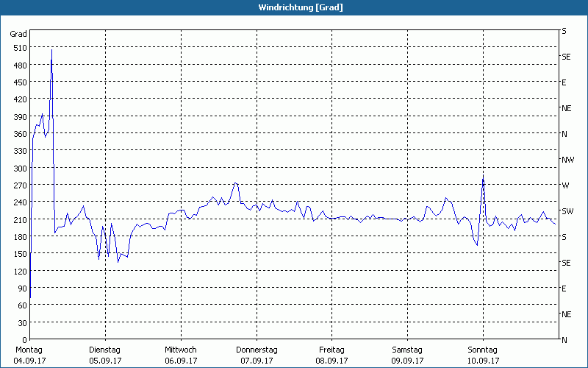This screenshot has height=368, width=588.
Task: Select the date 09.09.17
Action: click(408, 361)
